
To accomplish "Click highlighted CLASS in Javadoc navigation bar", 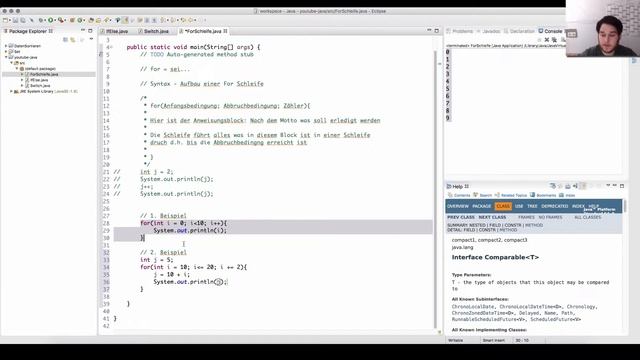I will pyautogui.click(x=503, y=207).
